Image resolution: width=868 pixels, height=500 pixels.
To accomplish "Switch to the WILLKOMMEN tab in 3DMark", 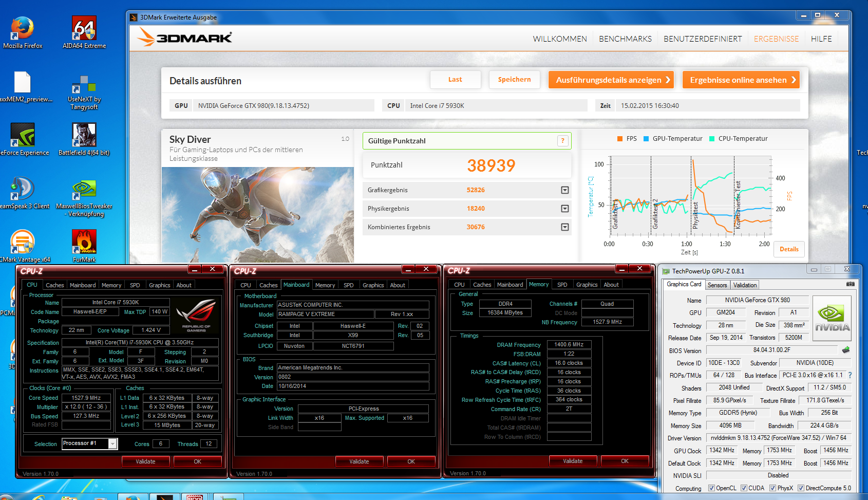I will point(560,39).
